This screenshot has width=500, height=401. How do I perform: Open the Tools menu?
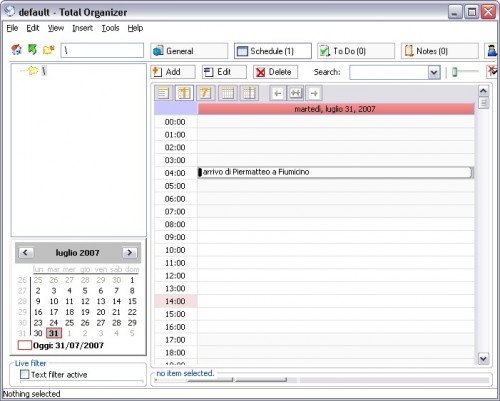click(110, 28)
